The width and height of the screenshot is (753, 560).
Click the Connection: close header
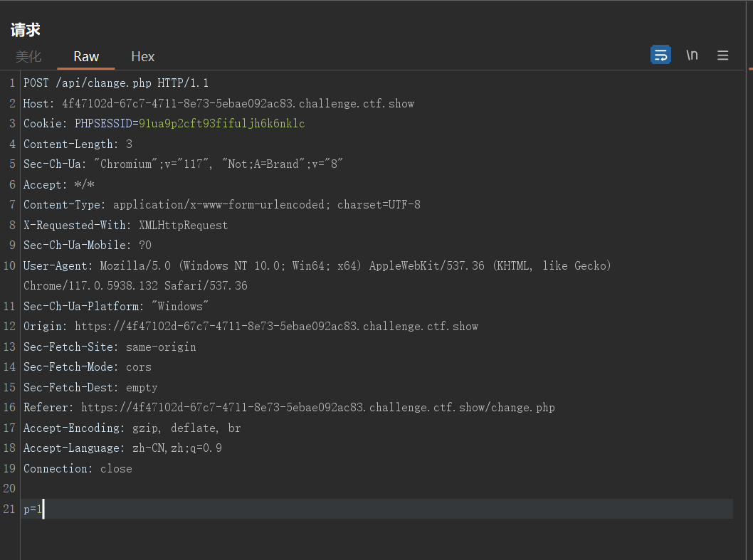click(78, 469)
